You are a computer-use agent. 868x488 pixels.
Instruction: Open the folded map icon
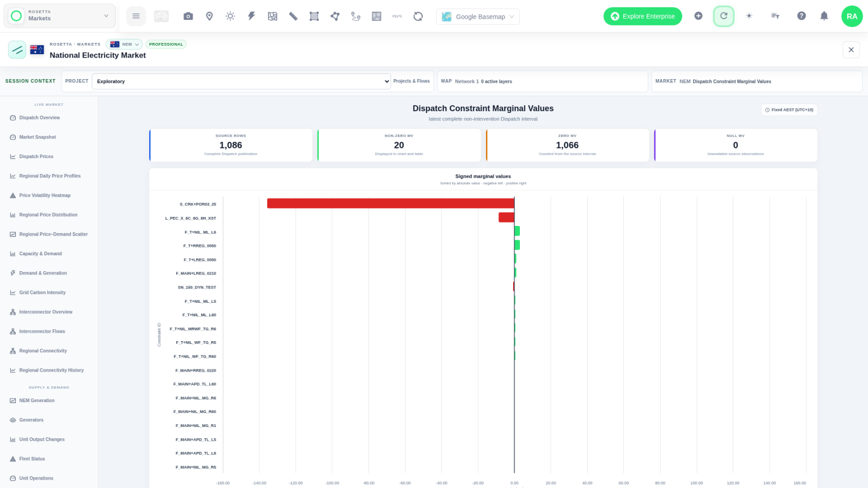[x=272, y=16]
